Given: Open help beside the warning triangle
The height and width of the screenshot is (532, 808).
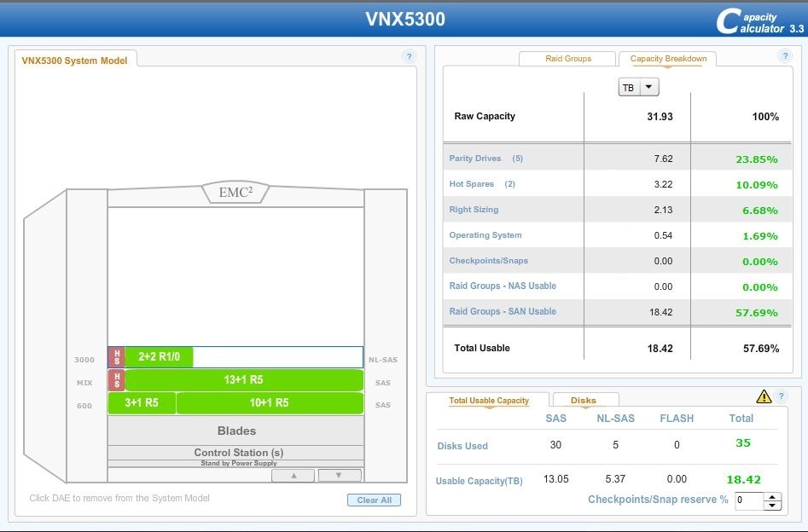Looking at the screenshot, I should tap(781, 396).
